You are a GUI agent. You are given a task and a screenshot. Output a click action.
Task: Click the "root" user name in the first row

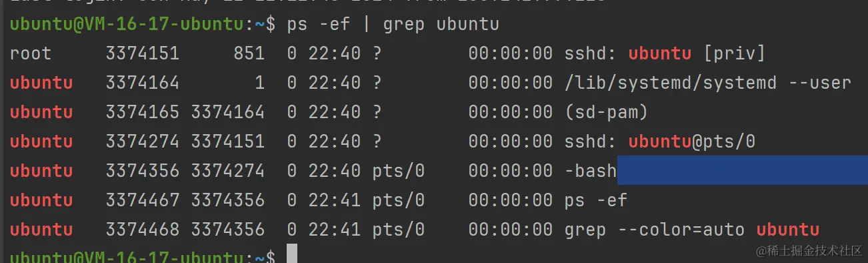[31, 53]
